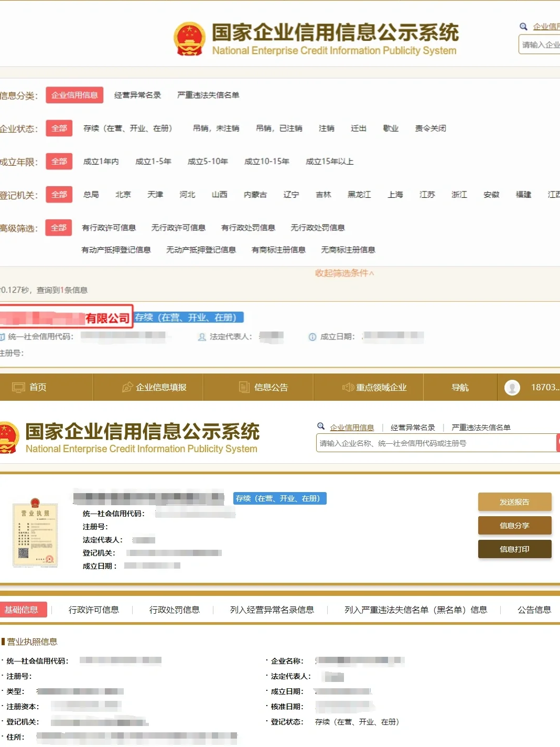Click 经营异常名录 link above lower search box
560x747 pixels.
[413, 428]
